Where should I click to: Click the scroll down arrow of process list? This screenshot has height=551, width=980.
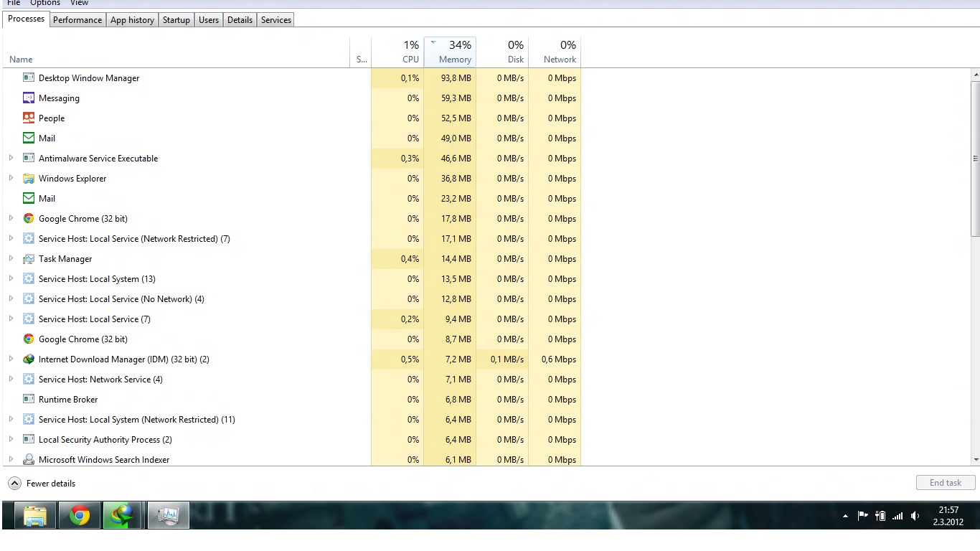pyautogui.click(x=976, y=460)
